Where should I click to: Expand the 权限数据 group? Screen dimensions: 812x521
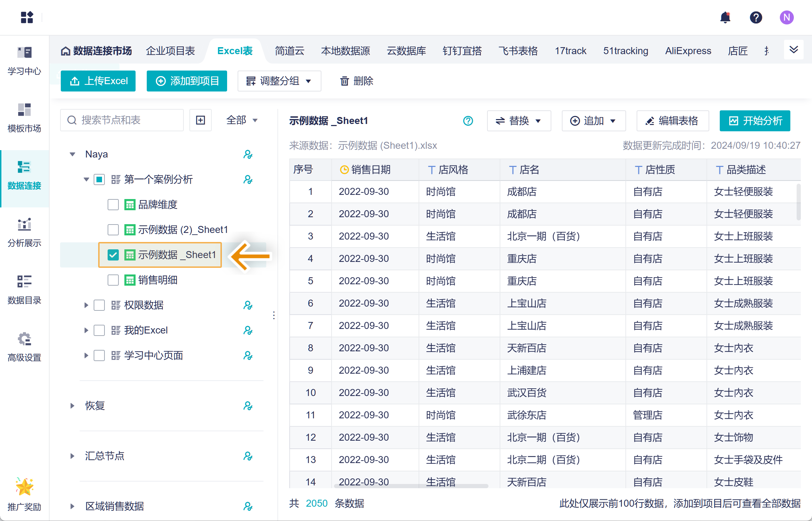86,305
